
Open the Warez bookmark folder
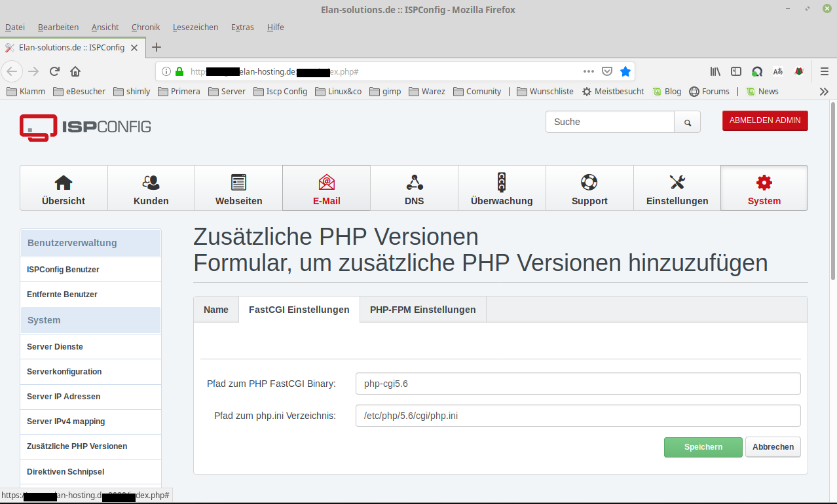427,92
